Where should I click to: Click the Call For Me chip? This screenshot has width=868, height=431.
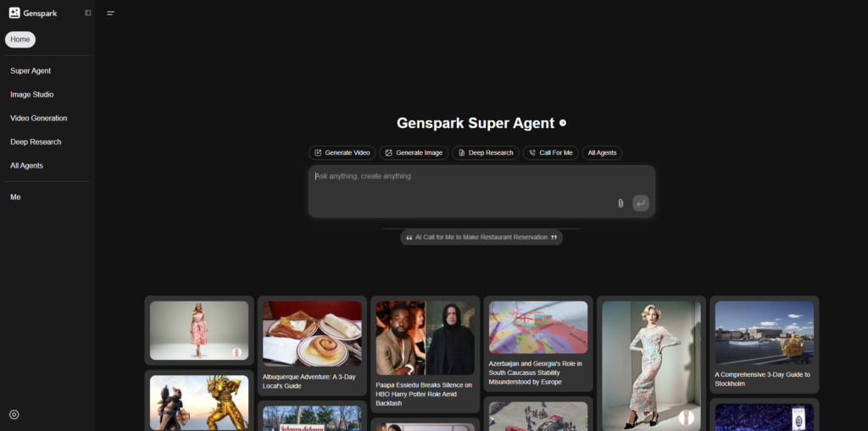coord(551,152)
